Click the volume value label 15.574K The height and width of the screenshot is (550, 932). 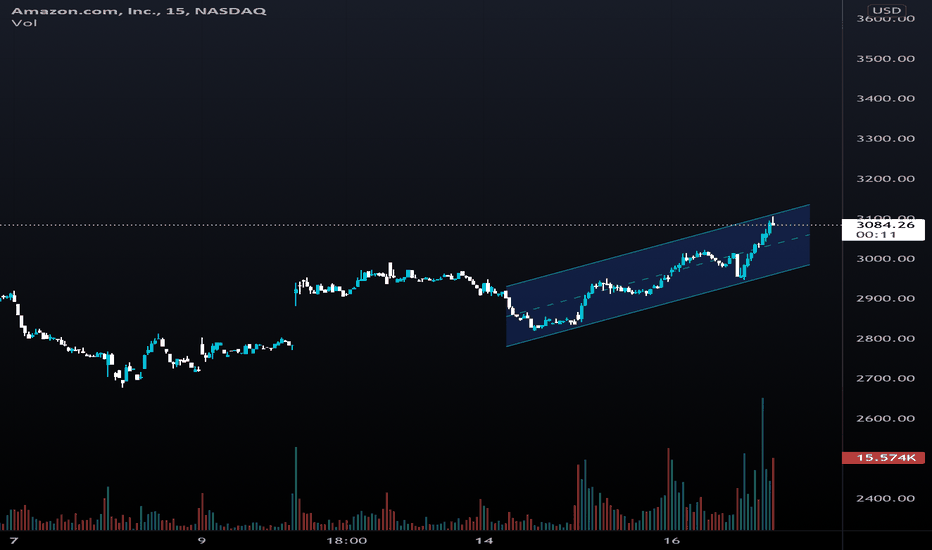[x=883, y=457]
